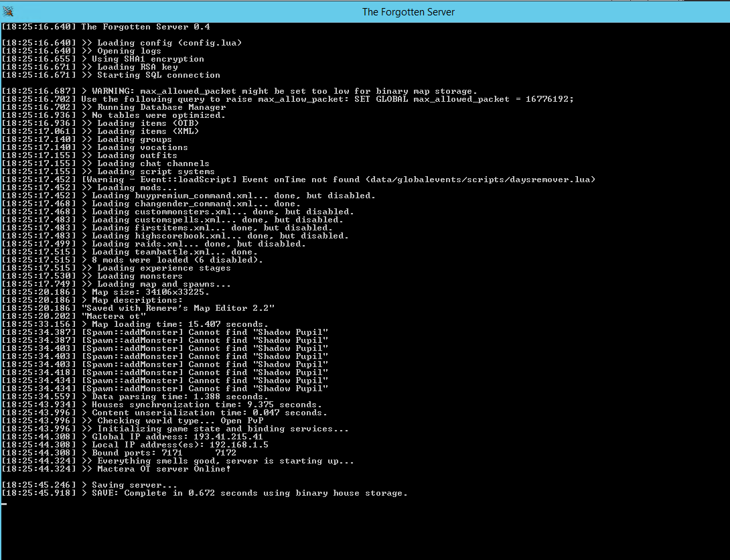Click the 'Bound ports: 7171 7172' line
730x560 pixels.
[119, 453]
